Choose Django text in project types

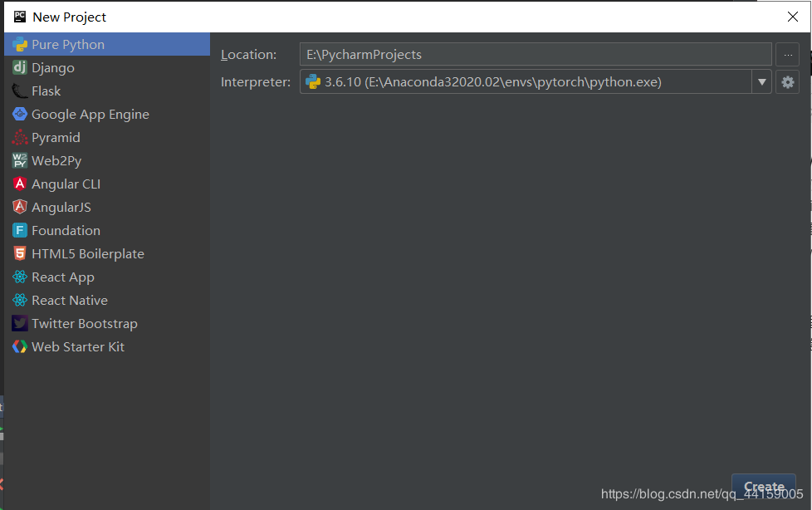click(53, 68)
